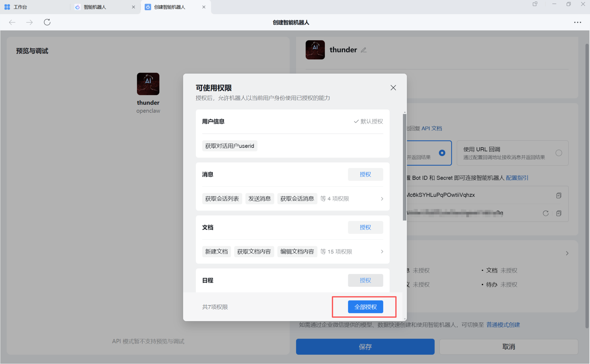Switch to the 智能机器人 tab
This screenshot has height=364, width=590.
[95, 7]
